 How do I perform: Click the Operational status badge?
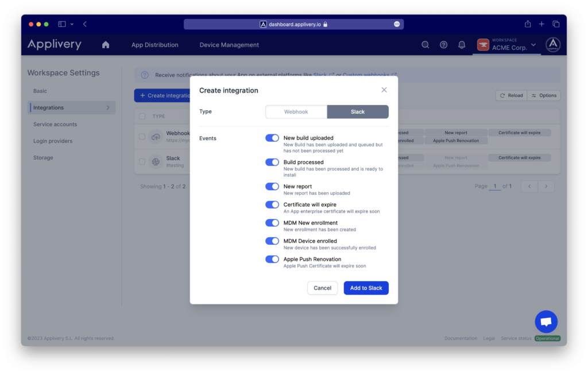pos(547,338)
